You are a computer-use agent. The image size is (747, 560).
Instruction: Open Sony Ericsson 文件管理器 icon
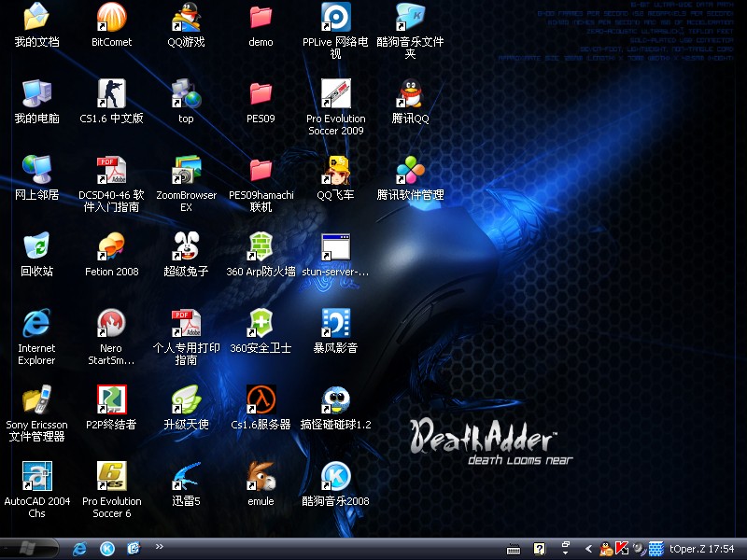pyautogui.click(x=36, y=400)
